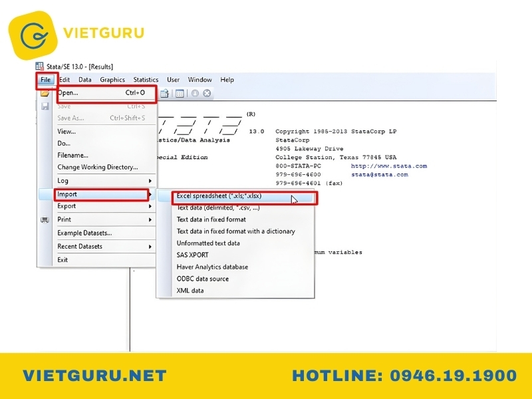Expand the Print submenu arrow
This screenshot has height=399, width=532.
(150, 220)
